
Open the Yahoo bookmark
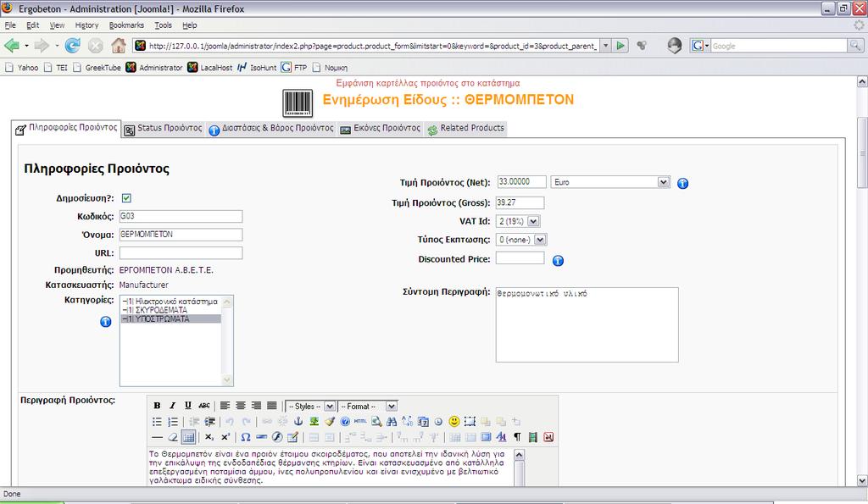[22, 68]
